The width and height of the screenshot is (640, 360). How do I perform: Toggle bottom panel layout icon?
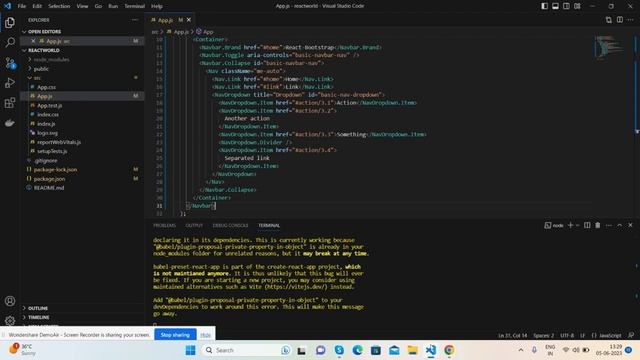pyautogui.click(x=556, y=6)
